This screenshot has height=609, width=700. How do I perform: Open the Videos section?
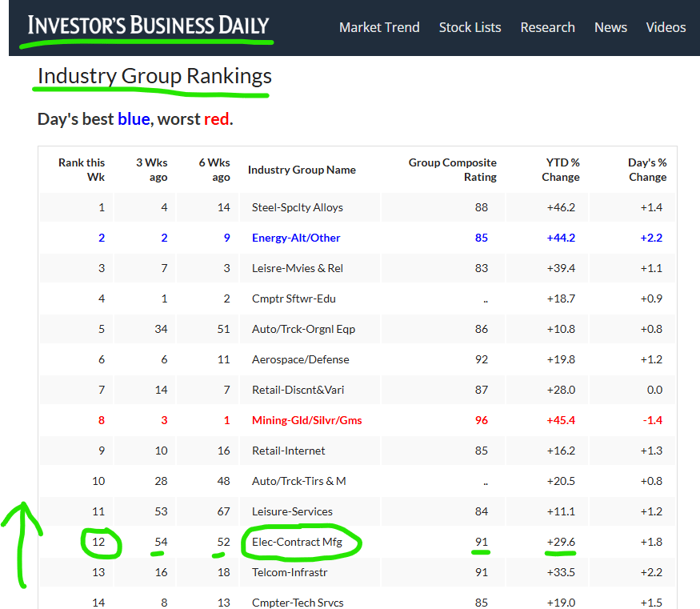(x=666, y=27)
